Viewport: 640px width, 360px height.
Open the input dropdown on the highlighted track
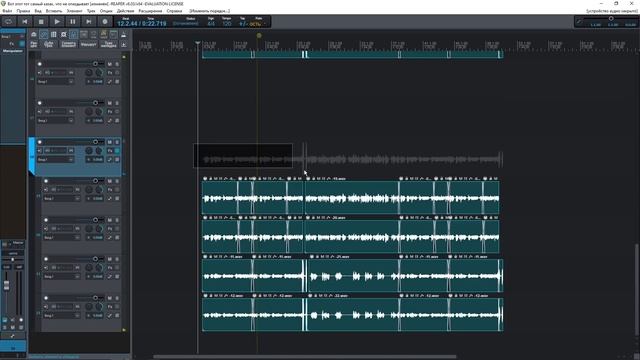(x=56, y=160)
